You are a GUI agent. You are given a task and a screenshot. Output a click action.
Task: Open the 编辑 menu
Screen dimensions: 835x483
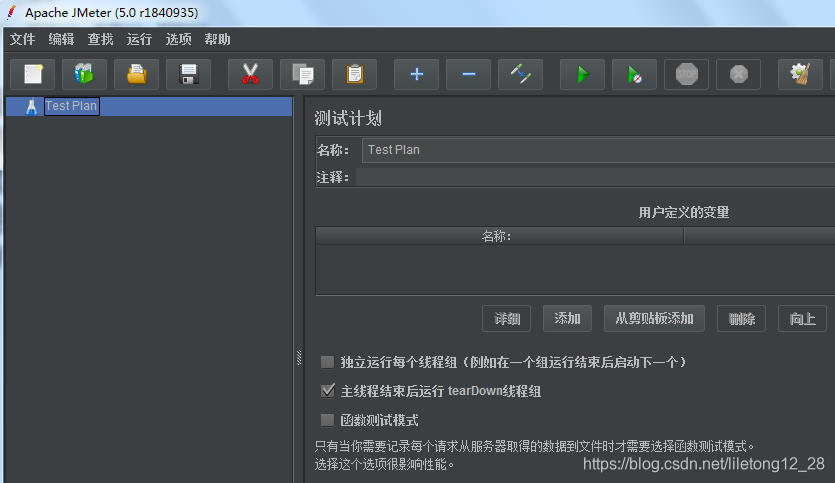pos(61,39)
